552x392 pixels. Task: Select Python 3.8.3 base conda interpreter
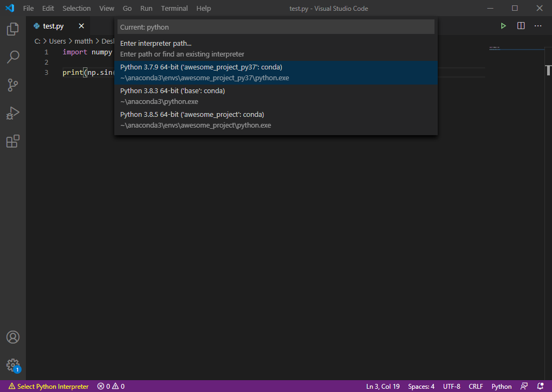click(275, 96)
